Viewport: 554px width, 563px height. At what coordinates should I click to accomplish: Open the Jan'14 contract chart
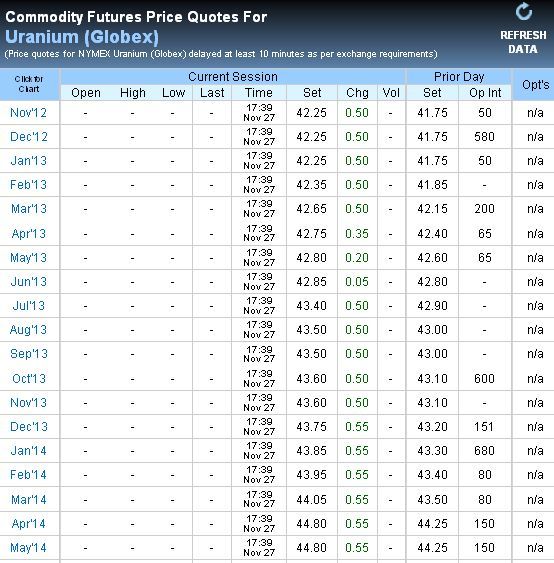click(x=29, y=451)
